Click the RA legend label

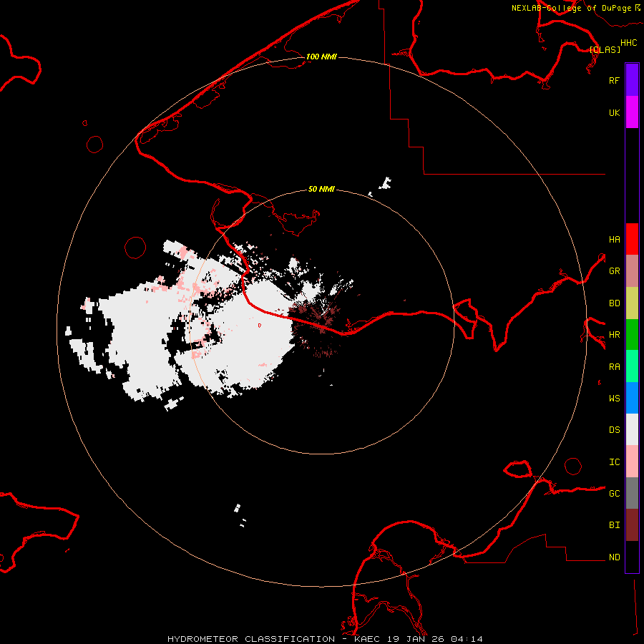pyautogui.click(x=614, y=366)
